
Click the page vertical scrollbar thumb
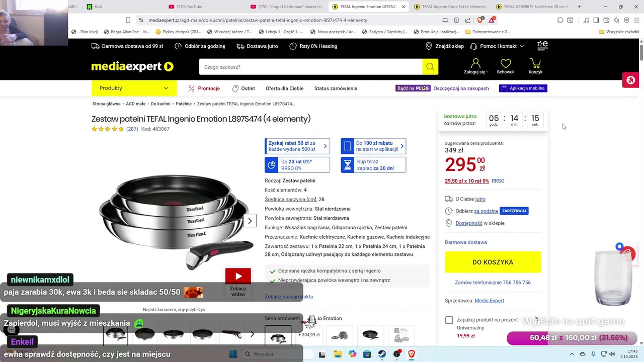click(641, 52)
